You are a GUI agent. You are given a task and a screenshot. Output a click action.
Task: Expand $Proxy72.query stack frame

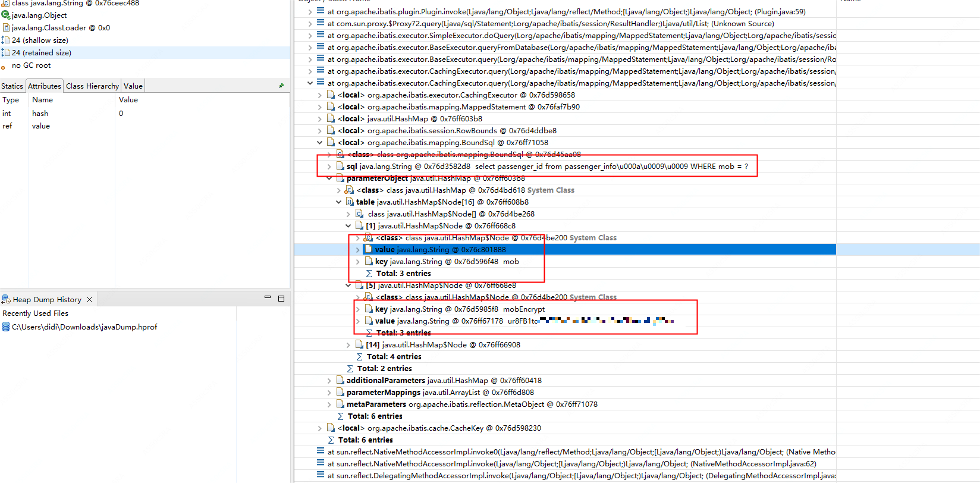[x=310, y=23]
